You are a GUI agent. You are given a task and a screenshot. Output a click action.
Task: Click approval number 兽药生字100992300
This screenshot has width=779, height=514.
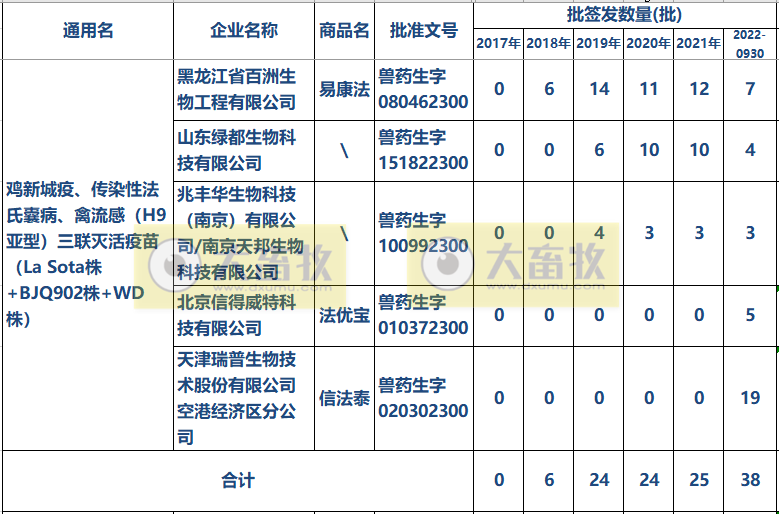pyautogui.click(x=424, y=233)
